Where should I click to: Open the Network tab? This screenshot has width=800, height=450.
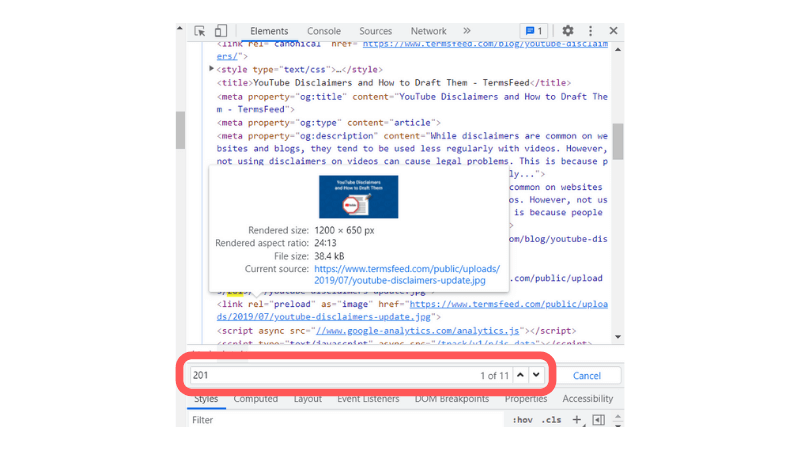tap(429, 31)
